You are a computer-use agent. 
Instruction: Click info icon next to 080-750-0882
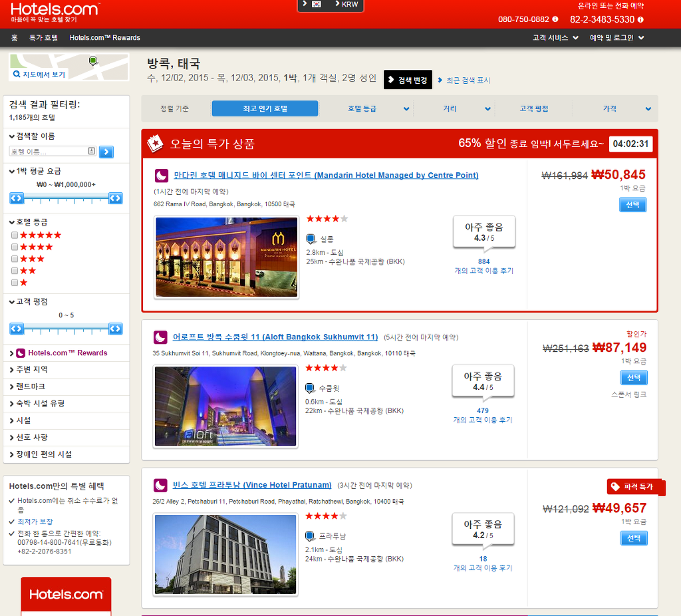tap(555, 19)
